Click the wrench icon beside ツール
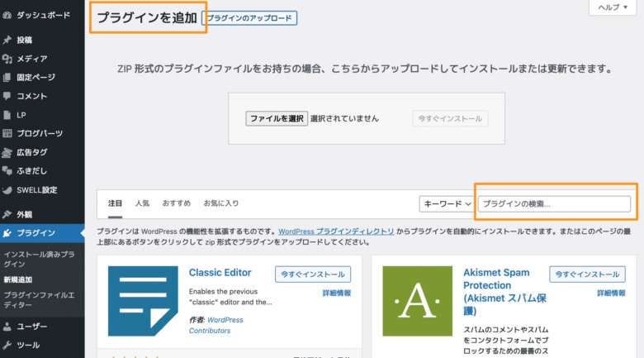The height and width of the screenshot is (358, 644). 7,345
